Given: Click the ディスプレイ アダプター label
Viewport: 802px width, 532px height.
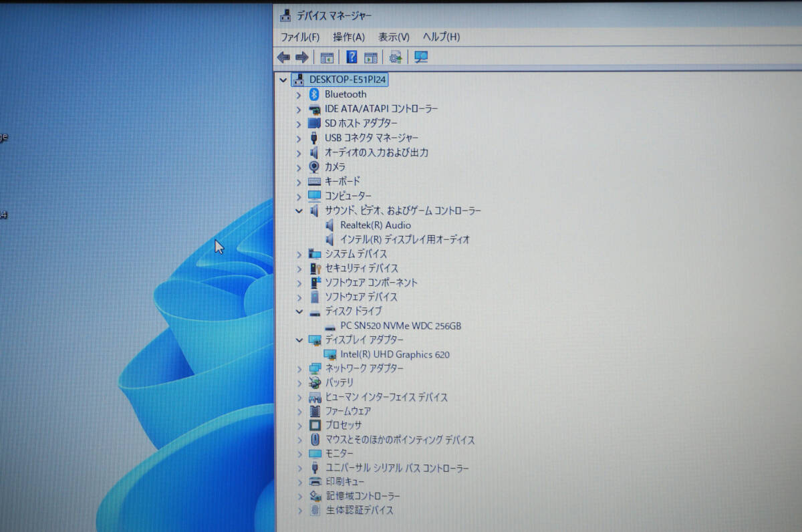Looking at the screenshot, I should [x=364, y=340].
